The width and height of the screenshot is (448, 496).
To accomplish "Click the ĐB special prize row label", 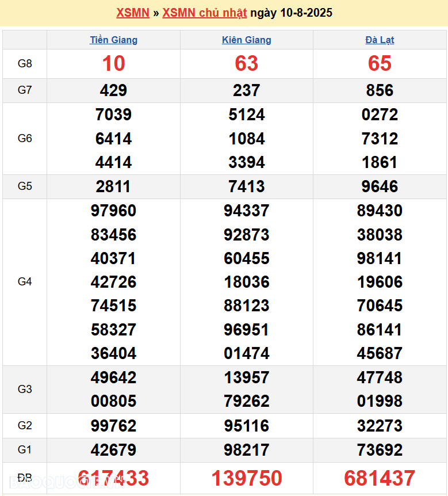I will click(x=25, y=479).
